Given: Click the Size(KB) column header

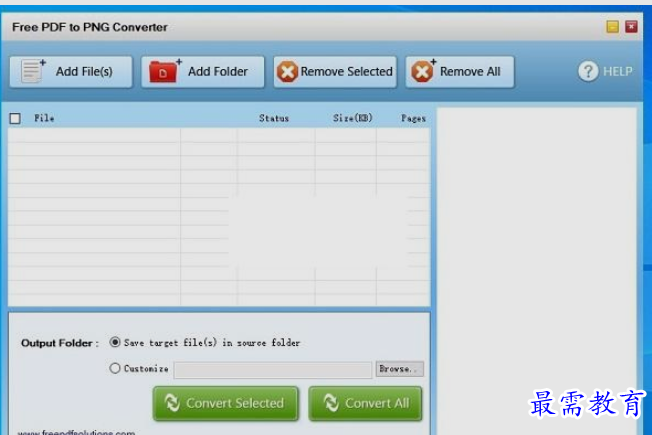Looking at the screenshot, I should pos(353,118).
